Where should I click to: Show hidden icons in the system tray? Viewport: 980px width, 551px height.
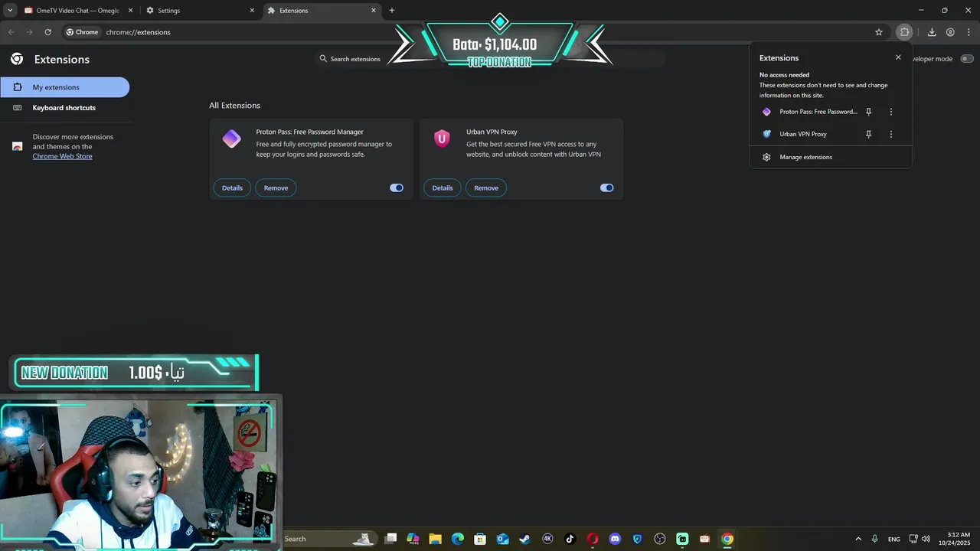pyautogui.click(x=858, y=539)
